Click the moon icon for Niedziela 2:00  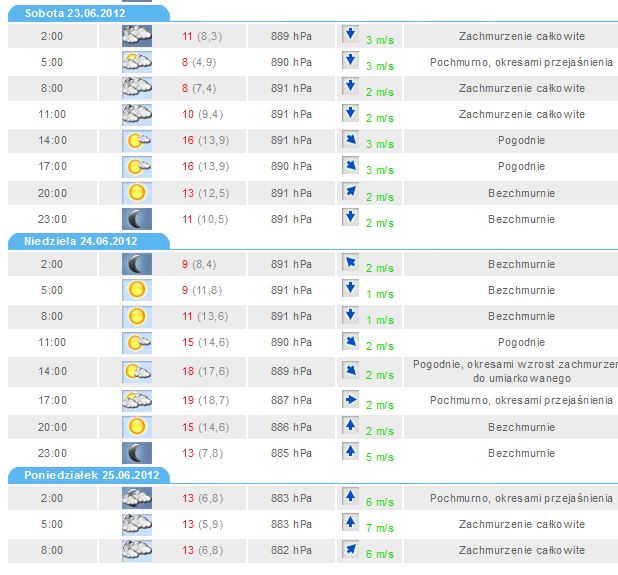[136, 264]
